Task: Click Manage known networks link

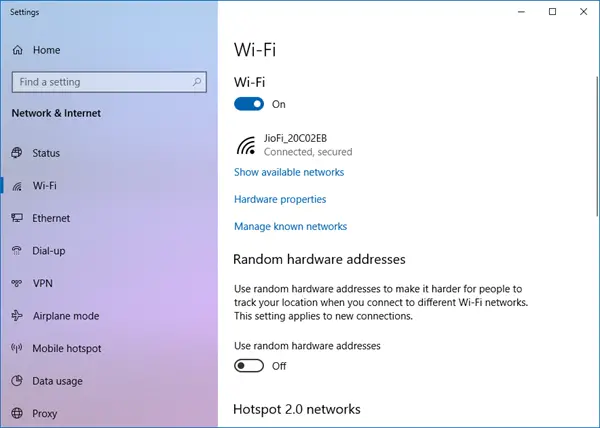Action: (290, 226)
